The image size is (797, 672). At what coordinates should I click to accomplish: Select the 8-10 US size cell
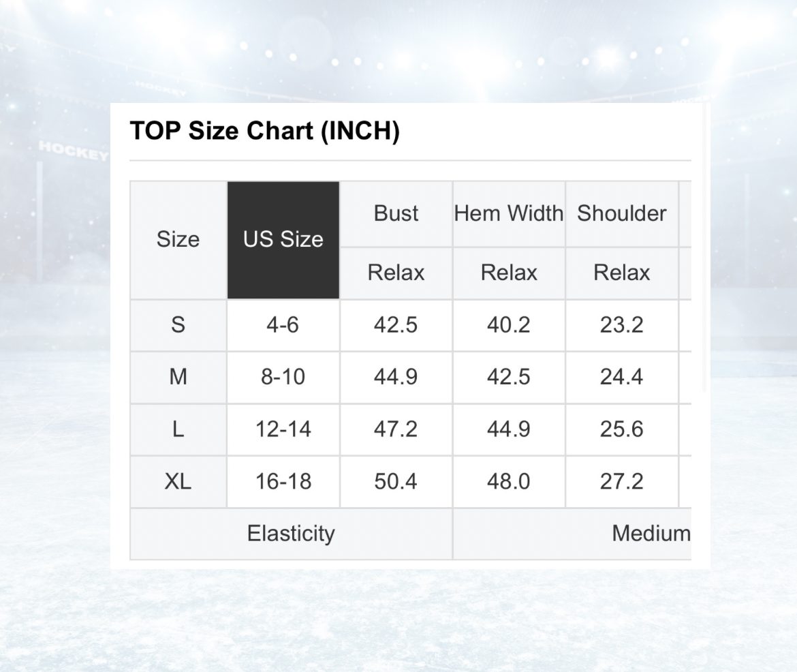tap(283, 378)
